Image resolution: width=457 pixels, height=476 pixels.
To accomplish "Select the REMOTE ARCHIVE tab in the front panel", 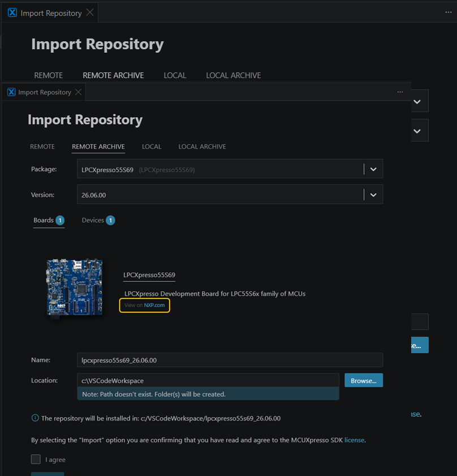I will coord(98,147).
